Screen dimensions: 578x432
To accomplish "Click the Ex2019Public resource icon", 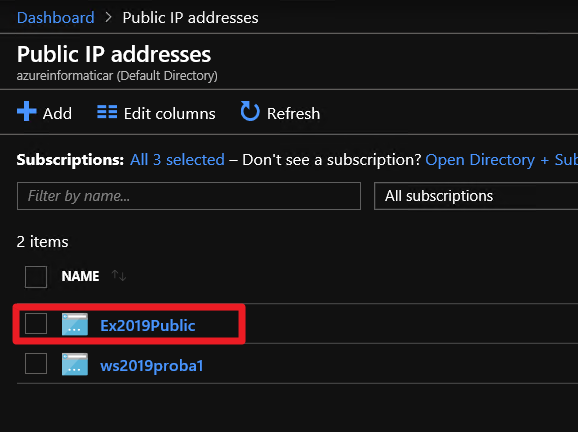I will 75,324.
